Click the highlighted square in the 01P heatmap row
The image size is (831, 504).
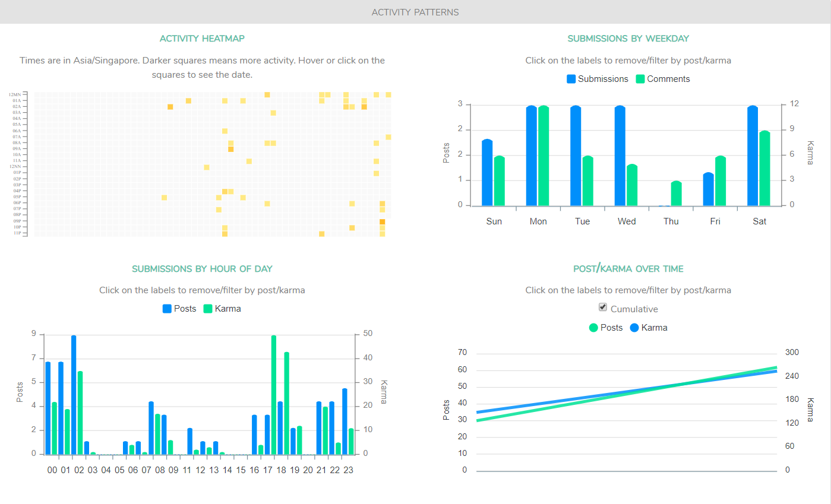pos(376,173)
